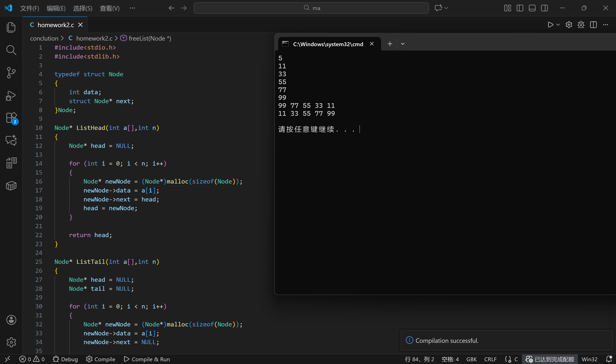Click the GBK encoding indicator
Screen dimensions: 616x364
tap(471, 359)
